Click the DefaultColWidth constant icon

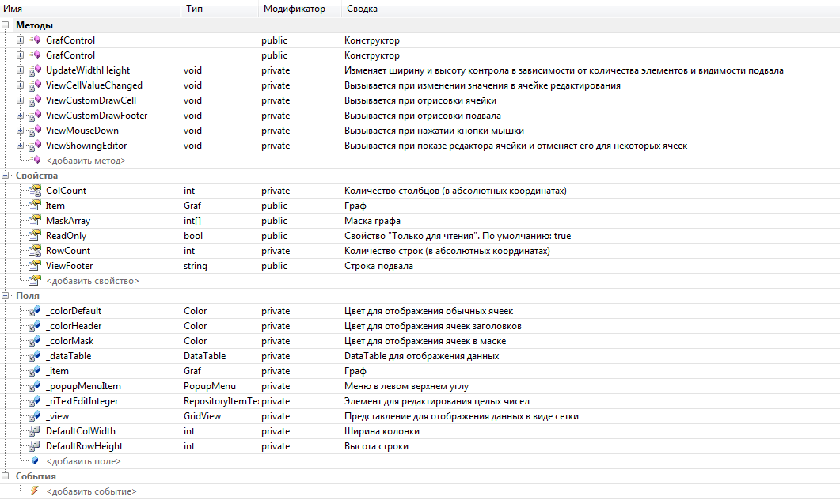tap(35, 430)
